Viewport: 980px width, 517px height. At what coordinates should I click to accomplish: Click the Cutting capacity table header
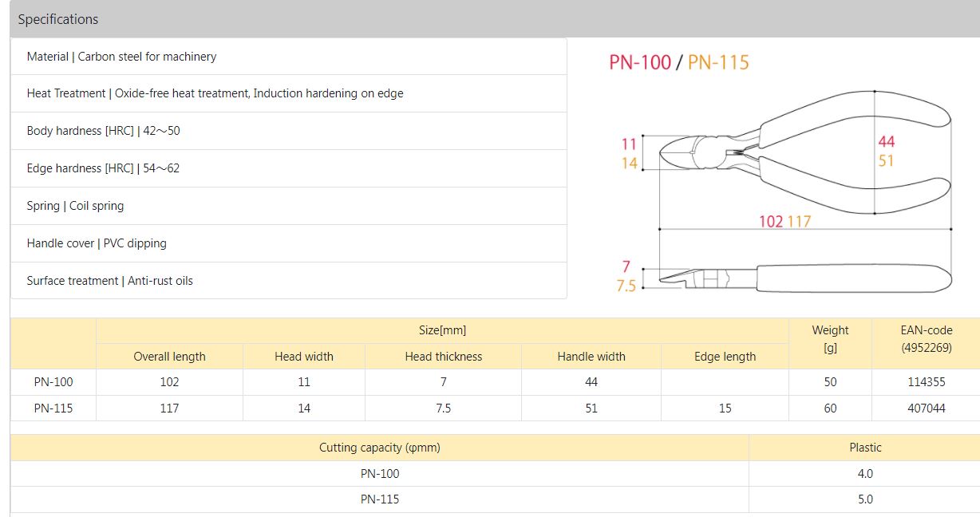tap(380, 448)
